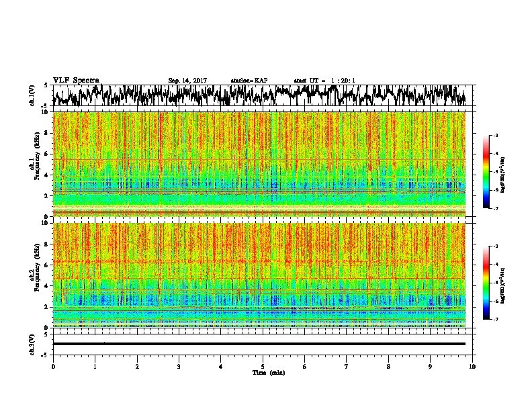This screenshot has width=532, height=411.
Task: Click the "-3" value on ch.1 color bar
Action: click(495, 136)
